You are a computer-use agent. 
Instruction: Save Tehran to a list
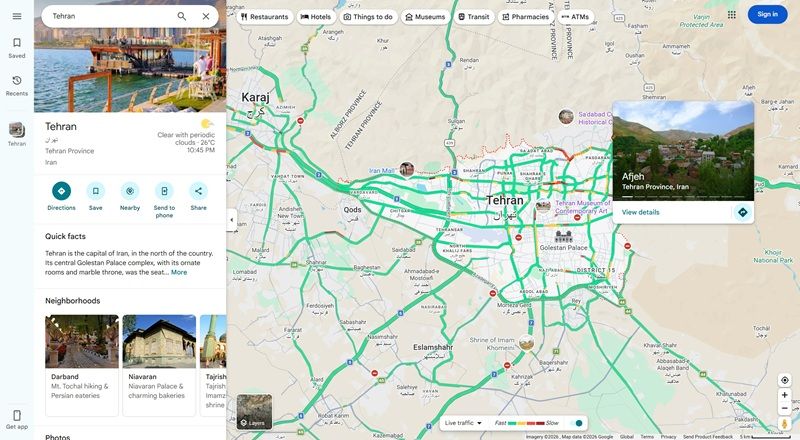95,197
